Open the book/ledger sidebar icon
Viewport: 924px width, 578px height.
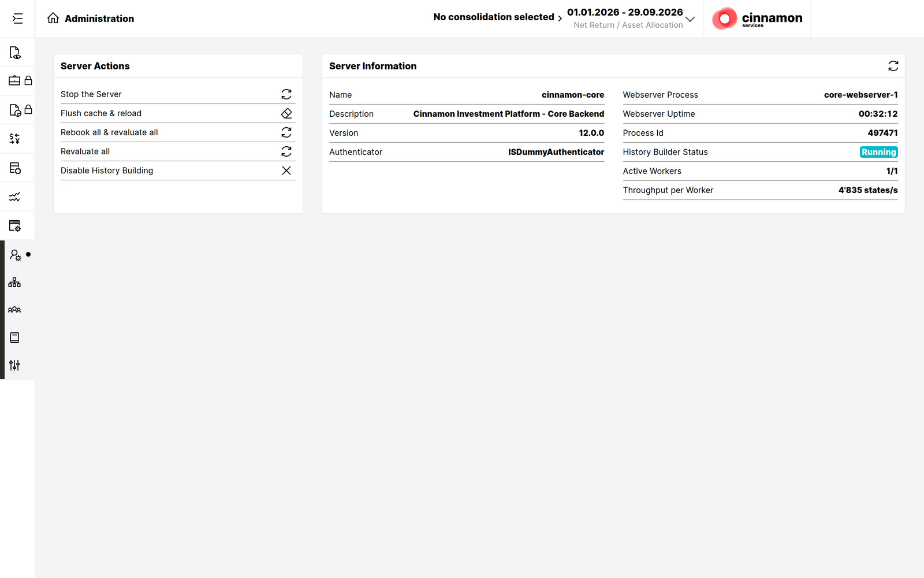point(14,338)
